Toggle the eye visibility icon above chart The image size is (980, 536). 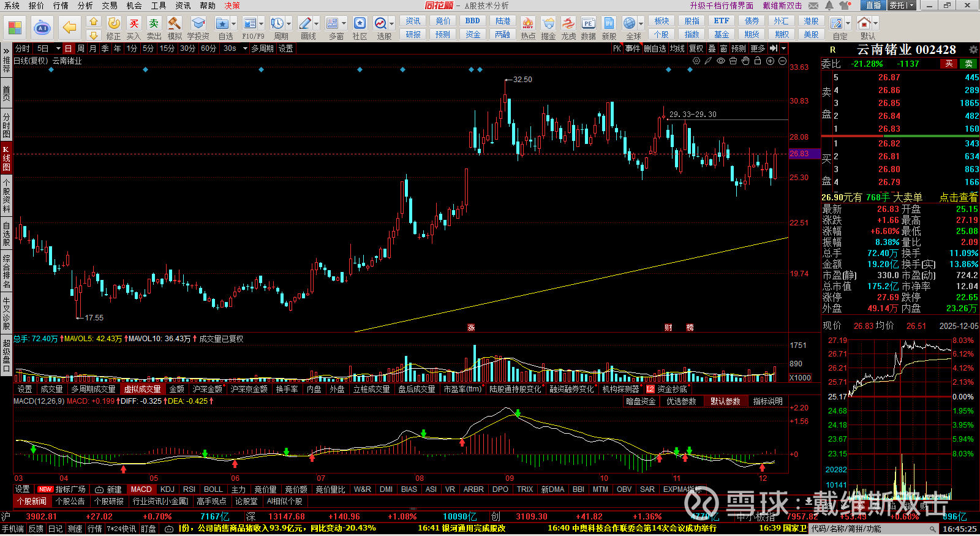[x=721, y=61]
